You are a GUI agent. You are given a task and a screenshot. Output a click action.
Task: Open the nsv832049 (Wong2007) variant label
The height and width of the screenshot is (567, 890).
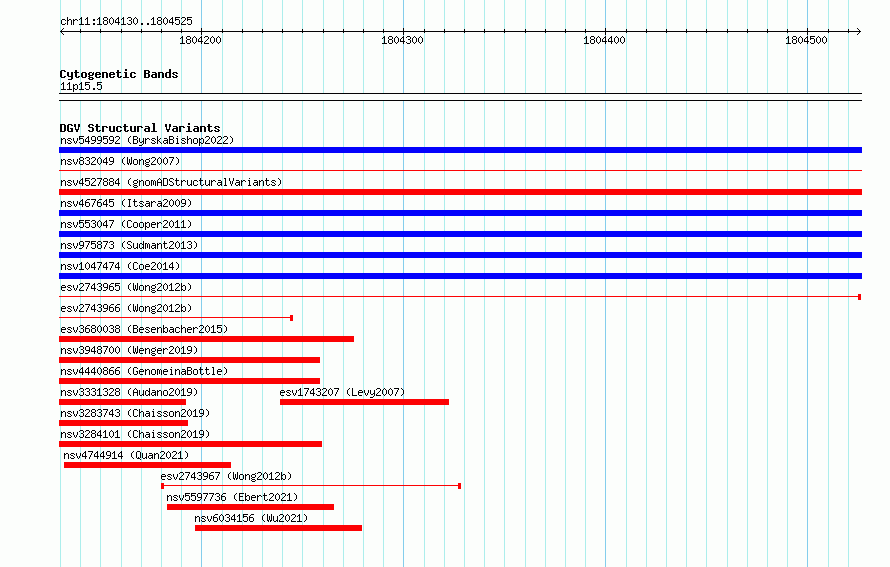pos(120,161)
